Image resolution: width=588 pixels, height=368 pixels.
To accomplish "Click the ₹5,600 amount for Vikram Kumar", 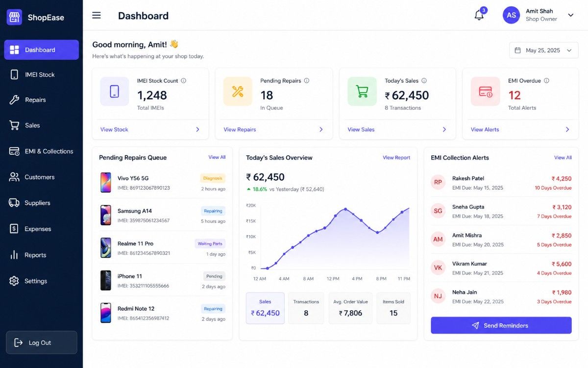I will click(x=562, y=264).
